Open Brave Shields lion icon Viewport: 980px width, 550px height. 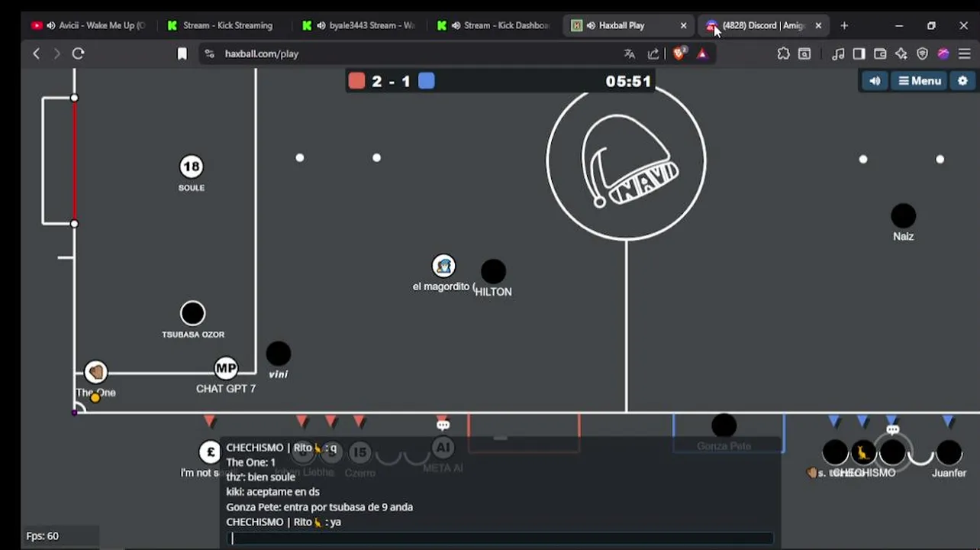(x=679, y=53)
